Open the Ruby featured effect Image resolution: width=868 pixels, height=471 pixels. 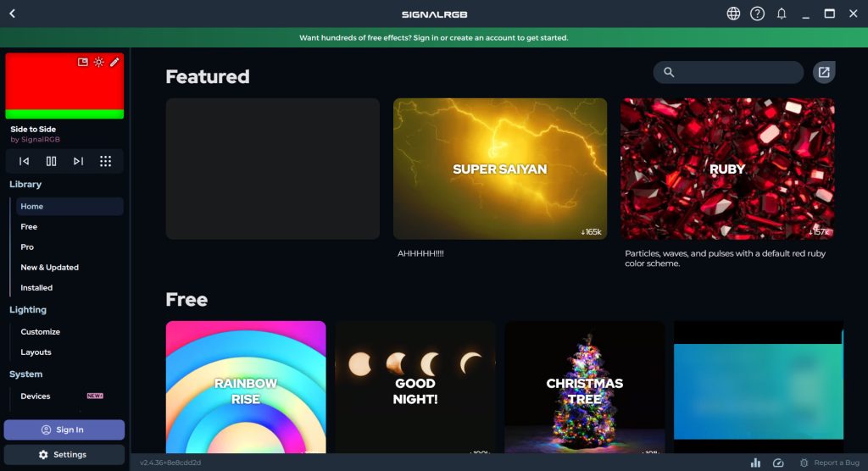click(727, 169)
